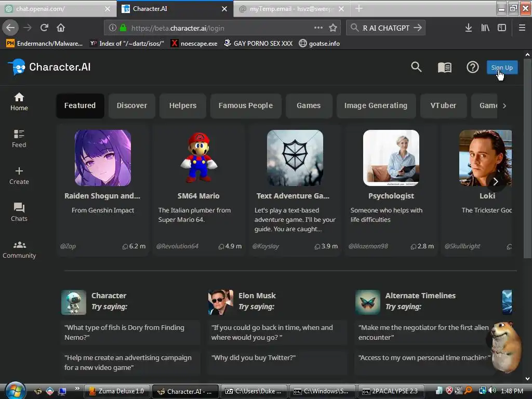The image size is (532, 399).
Task: Click browser Forward arrow
Action: tap(28, 28)
